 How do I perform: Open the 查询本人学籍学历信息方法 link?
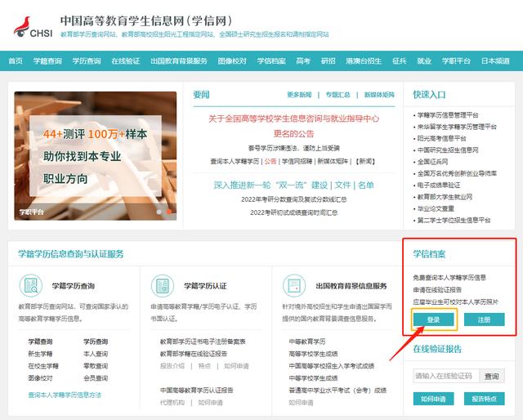tap(65, 395)
